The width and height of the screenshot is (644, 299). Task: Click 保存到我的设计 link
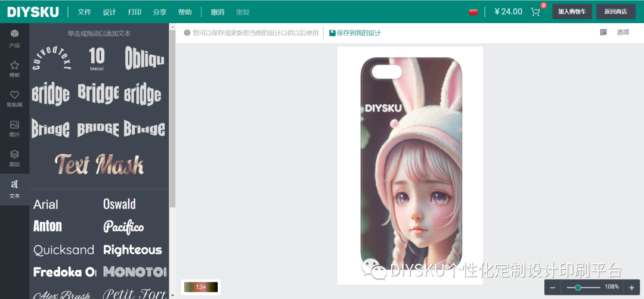[355, 33]
